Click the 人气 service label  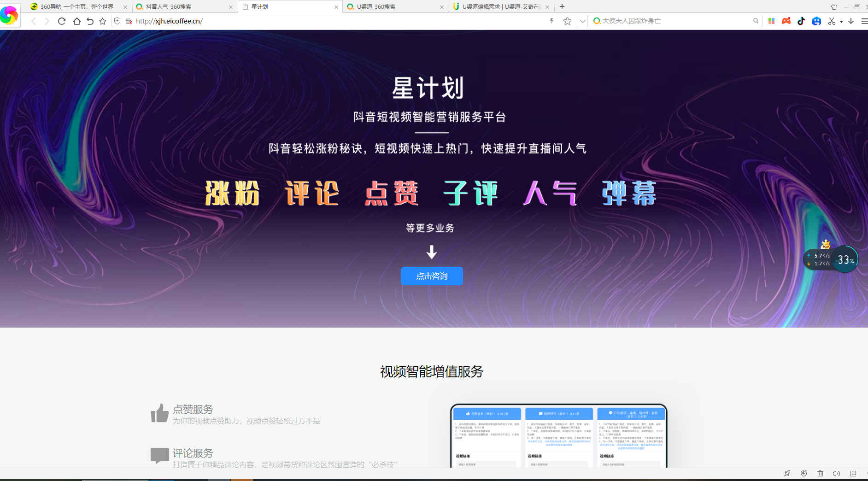(x=550, y=193)
